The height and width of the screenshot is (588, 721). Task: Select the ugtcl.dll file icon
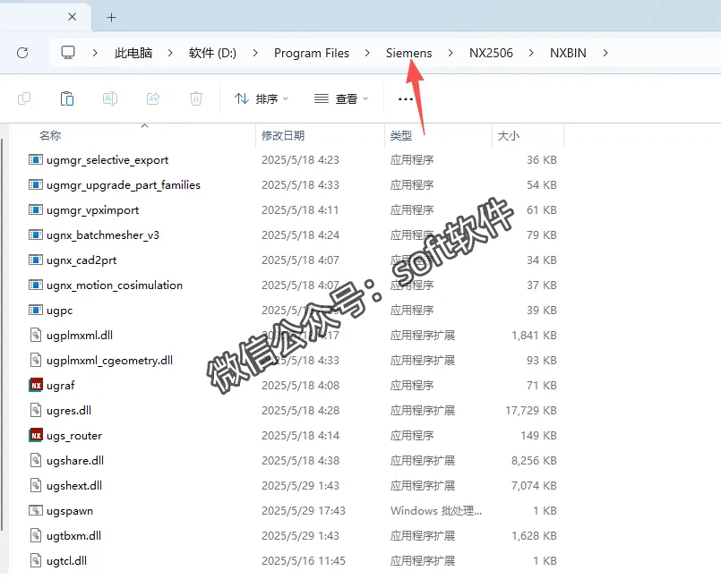tap(36, 560)
